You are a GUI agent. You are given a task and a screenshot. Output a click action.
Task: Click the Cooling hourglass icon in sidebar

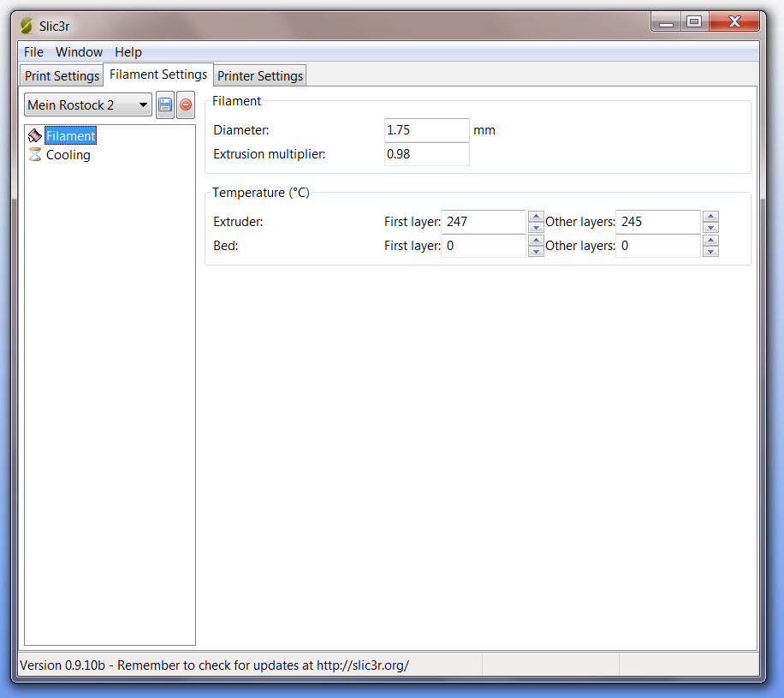click(x=35, y=155)
